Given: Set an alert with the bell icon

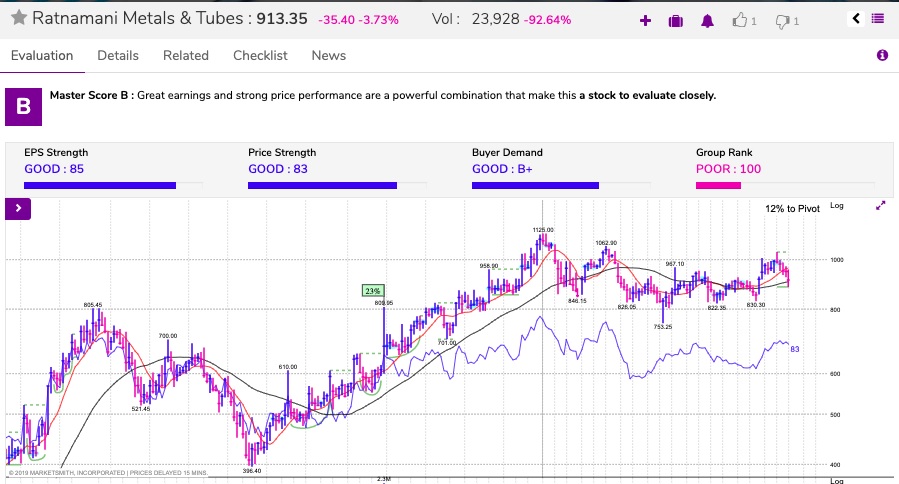Looking at the screenshot, I should click(708, 20).
